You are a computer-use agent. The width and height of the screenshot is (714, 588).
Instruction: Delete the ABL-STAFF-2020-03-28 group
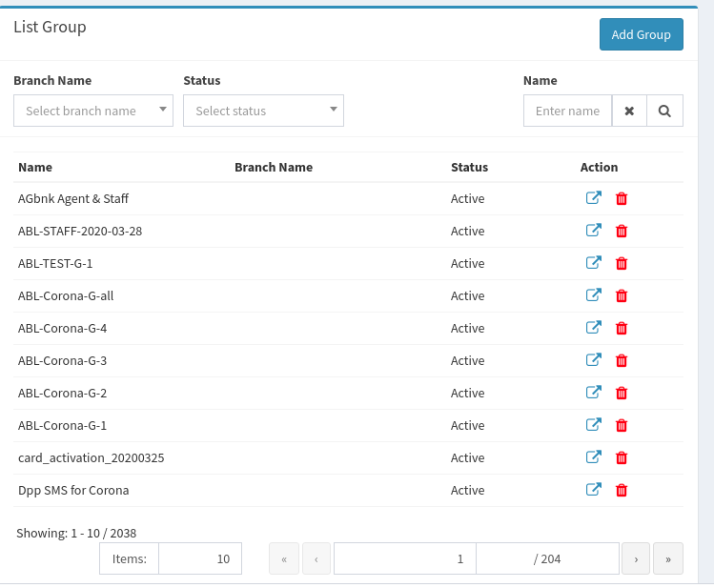point(622,231)
